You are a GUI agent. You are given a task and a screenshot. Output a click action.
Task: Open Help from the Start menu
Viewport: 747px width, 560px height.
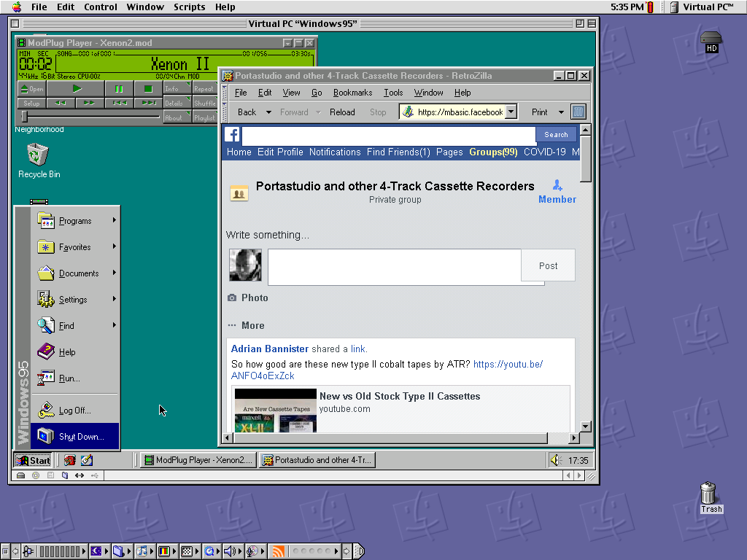[x=75, y=351]
